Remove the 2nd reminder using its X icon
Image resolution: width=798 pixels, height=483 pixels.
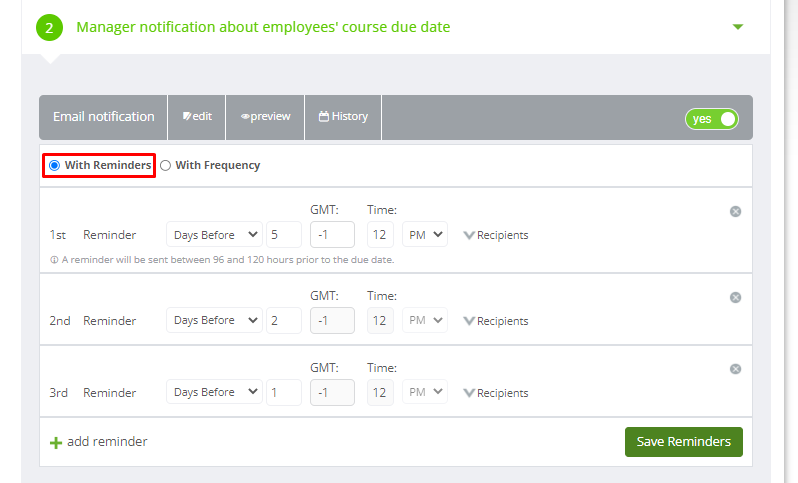[735, 297]
